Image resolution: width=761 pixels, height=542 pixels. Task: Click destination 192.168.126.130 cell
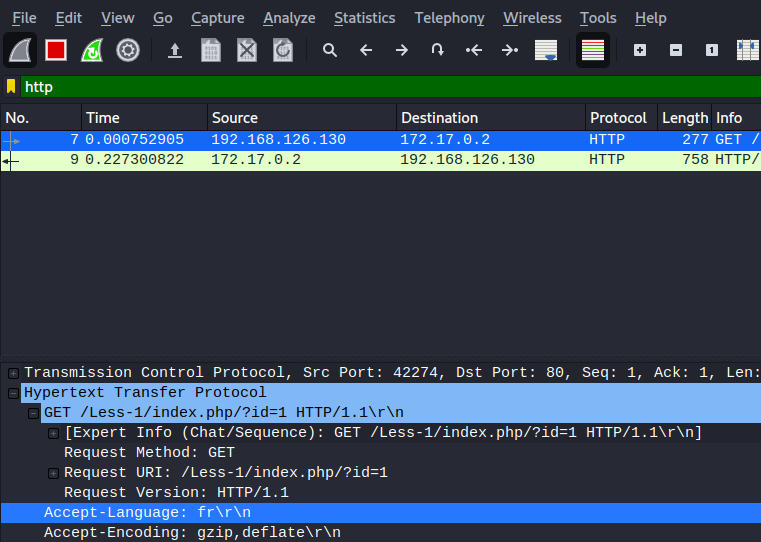(467, 160)
